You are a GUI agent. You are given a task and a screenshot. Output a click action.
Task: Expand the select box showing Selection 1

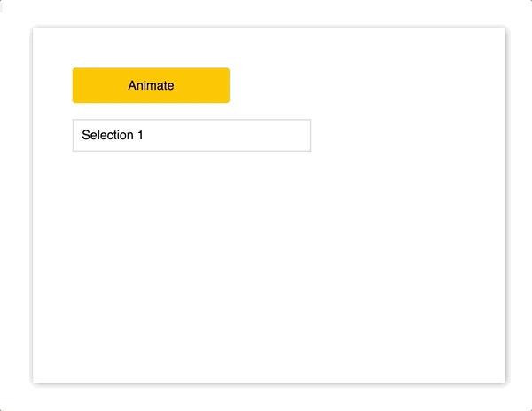click(192, 136)
